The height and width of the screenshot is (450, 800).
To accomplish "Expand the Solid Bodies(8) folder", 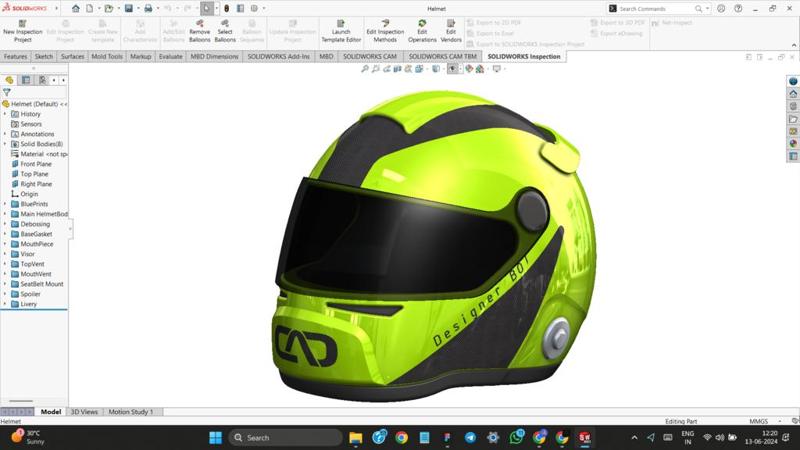I will (5, 144).
